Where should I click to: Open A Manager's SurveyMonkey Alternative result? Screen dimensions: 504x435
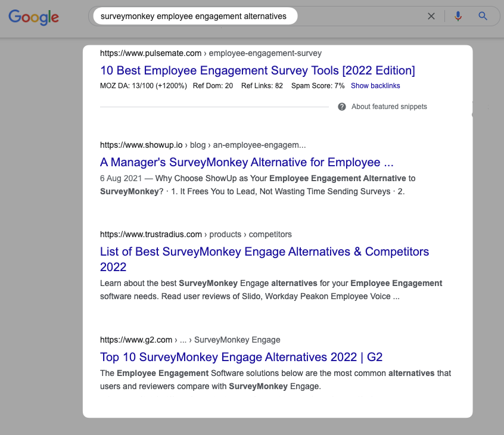coord(247,162)
